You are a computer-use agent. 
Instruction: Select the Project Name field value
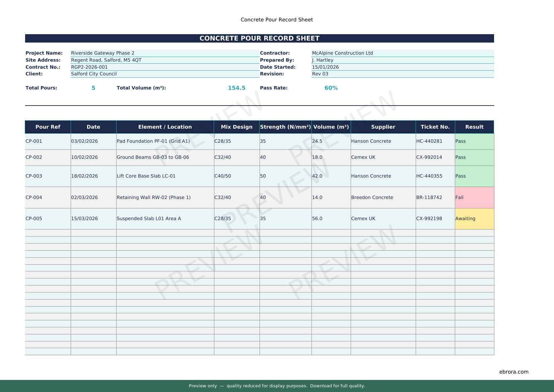[165, 53]
